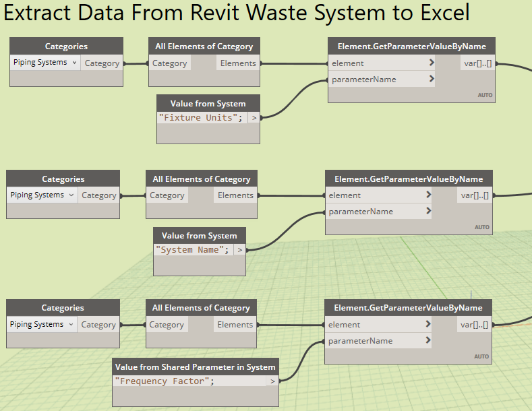Click Elements output port of top All Elements node
Viewport: 532px width, 411px height.
click(x=238, y=63)
